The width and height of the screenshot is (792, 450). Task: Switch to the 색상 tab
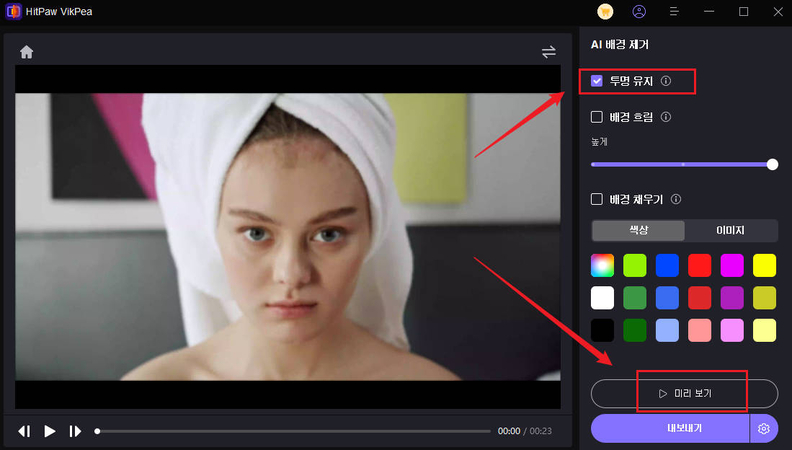[x=638, y=230]
